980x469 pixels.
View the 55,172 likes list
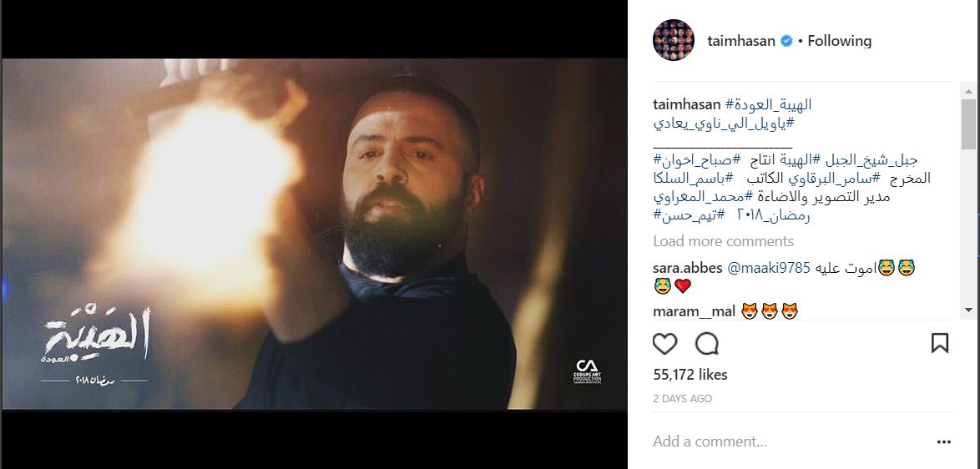coord(690,375)
